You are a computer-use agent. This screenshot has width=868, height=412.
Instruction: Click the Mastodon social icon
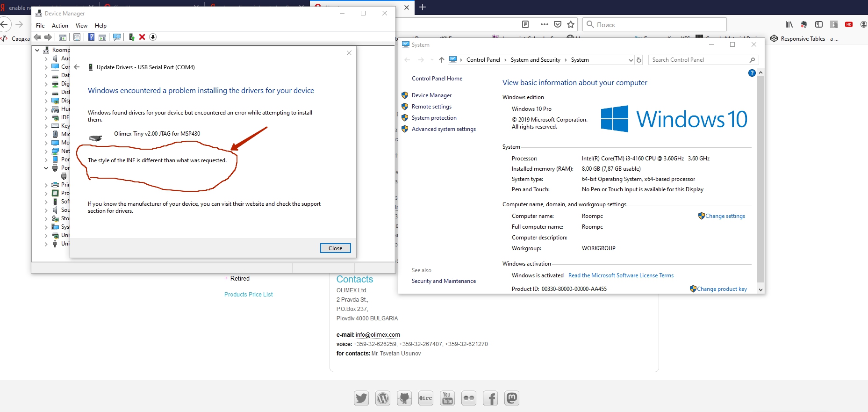(511, 398)
